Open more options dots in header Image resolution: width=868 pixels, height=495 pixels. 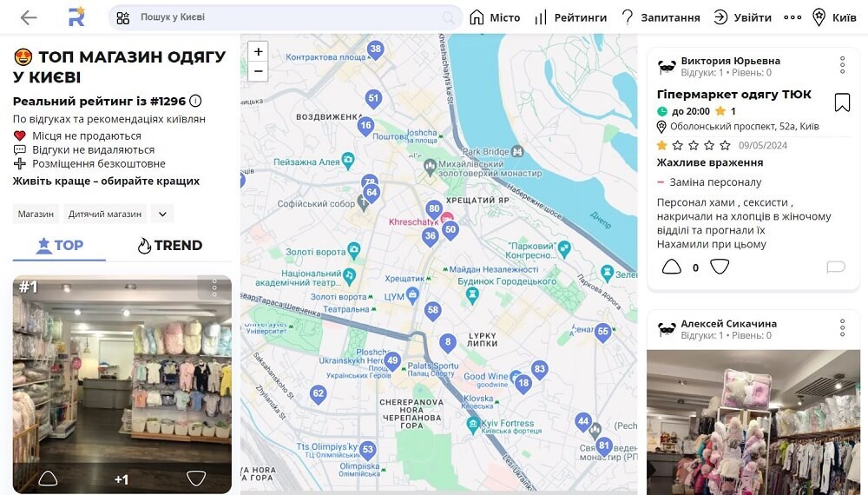click(x=792, y=17)
